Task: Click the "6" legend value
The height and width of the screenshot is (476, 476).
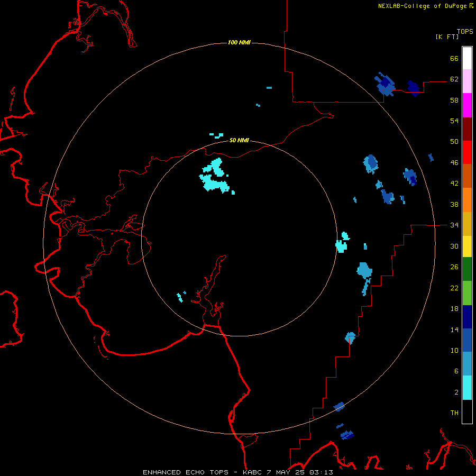Action: [x=456, y=371]
